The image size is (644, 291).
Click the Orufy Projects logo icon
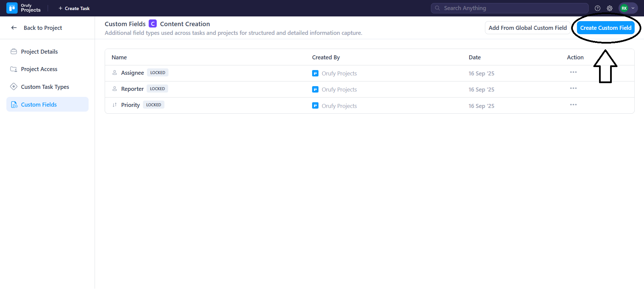pos(12,8)
